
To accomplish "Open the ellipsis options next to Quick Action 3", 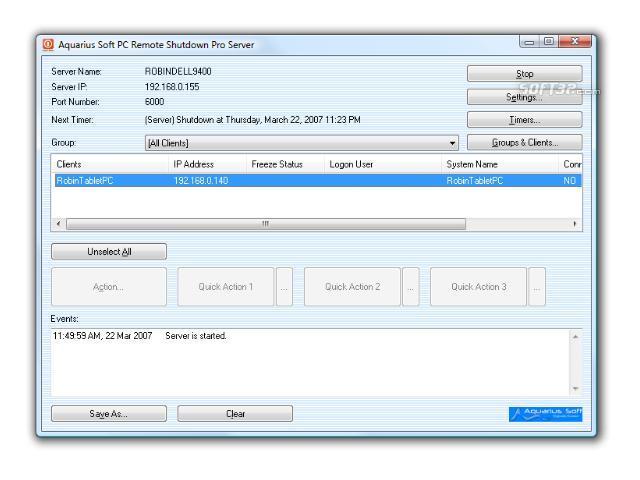I will (x=537, y=287).
